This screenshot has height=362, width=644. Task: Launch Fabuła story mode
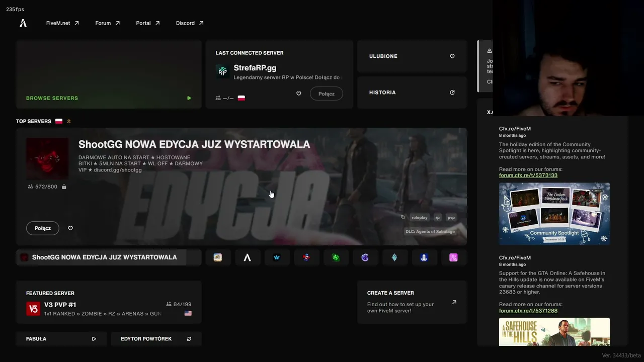[61, 339]
